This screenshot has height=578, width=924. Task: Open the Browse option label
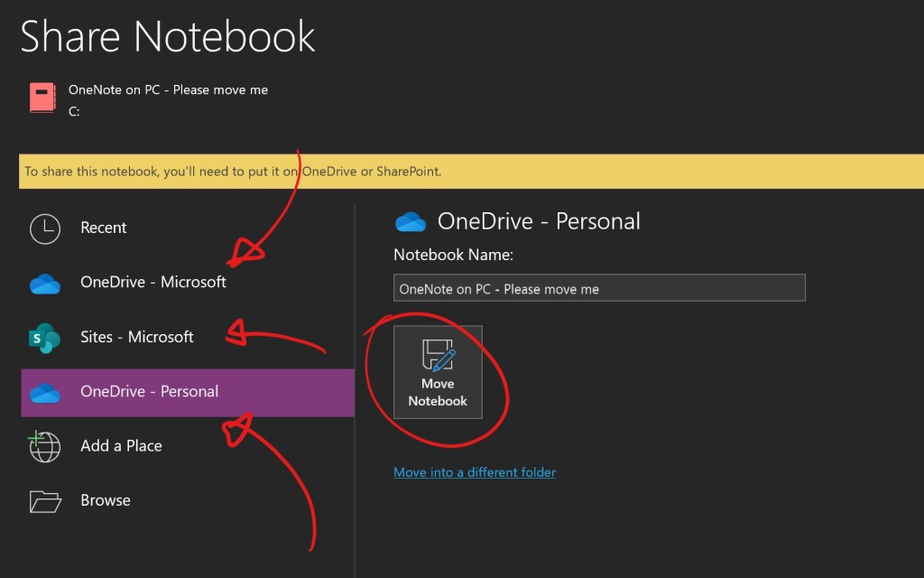pyautogui.click(x=106, y=500)
